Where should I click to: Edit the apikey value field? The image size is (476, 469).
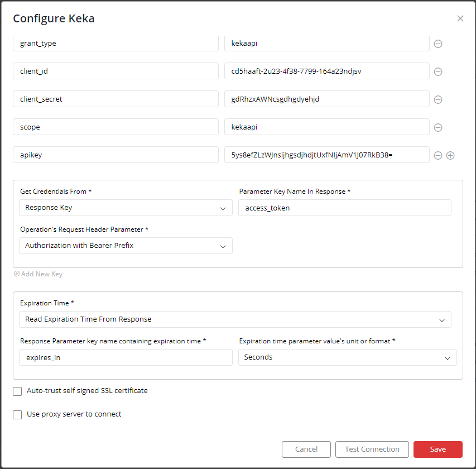pos(326,155)
